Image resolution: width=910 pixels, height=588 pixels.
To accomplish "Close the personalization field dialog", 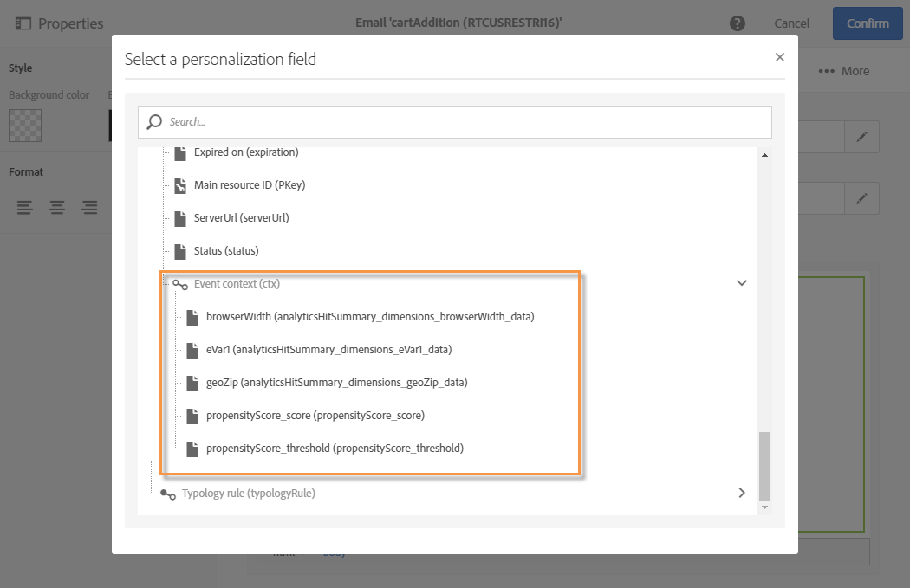I will 779,57.
